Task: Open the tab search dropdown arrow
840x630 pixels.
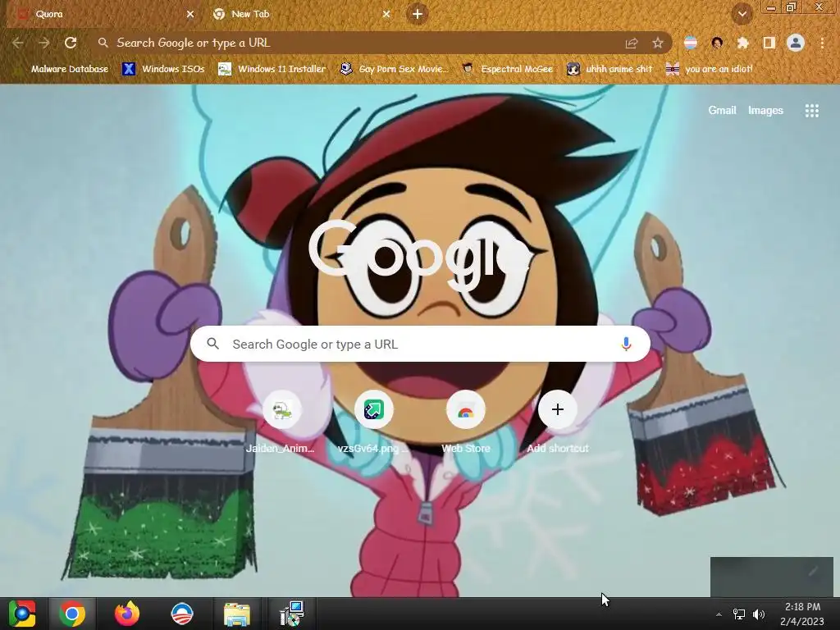Action: tap(742, 15)
